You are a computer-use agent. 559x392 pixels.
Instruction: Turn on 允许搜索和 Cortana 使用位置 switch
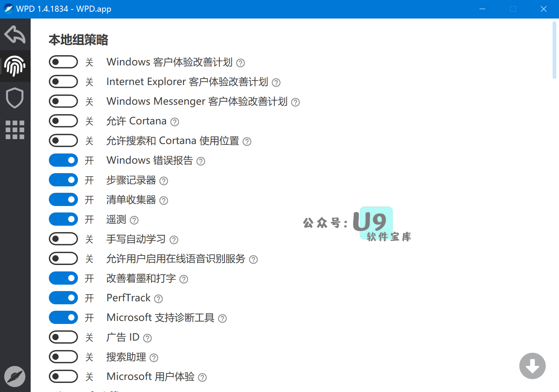click(63, 141)
